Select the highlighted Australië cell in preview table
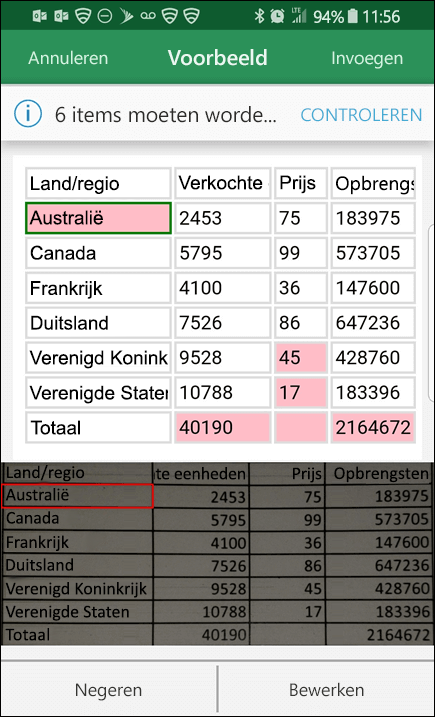 click(x=98, y=218)
